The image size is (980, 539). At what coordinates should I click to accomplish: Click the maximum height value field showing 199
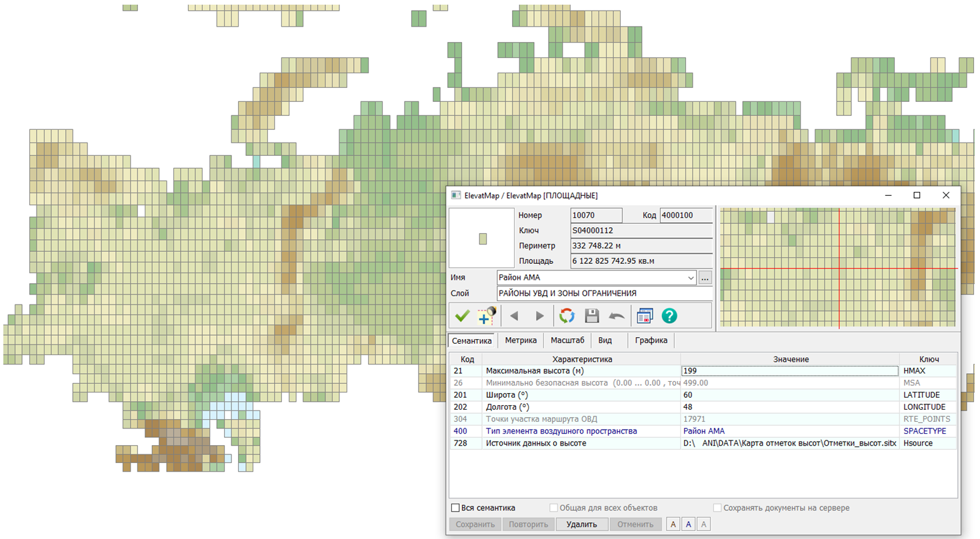point(789,371)
